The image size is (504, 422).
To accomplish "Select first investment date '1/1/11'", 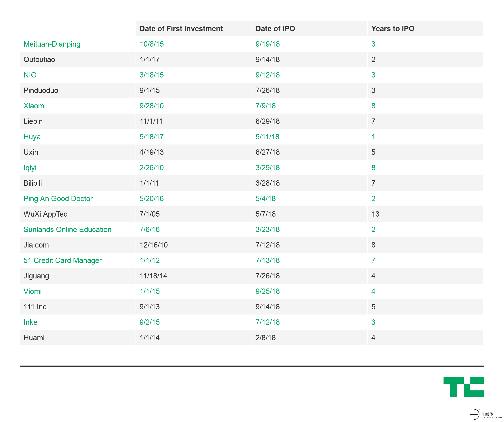I will [149, 183].
